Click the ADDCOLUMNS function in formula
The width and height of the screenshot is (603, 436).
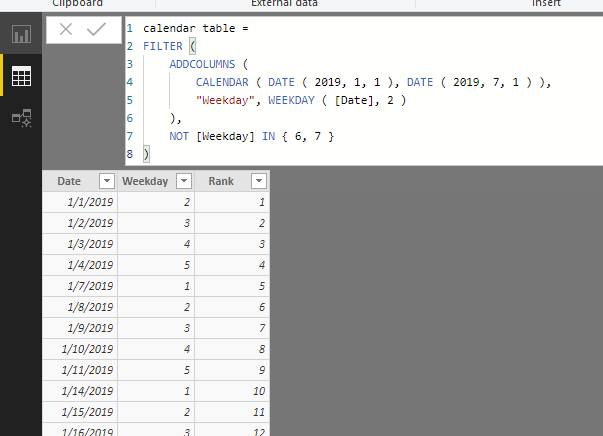[202, 64]
